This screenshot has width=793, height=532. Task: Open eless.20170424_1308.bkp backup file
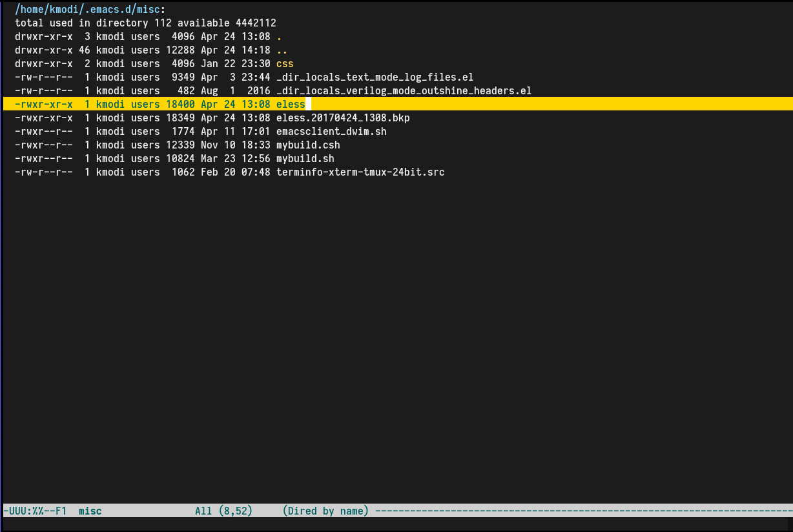[343, 118]
